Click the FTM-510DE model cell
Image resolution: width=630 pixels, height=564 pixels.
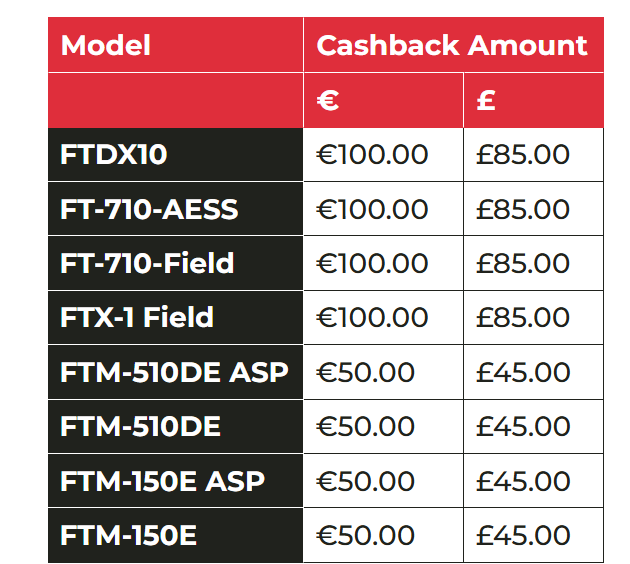[140, 427]
